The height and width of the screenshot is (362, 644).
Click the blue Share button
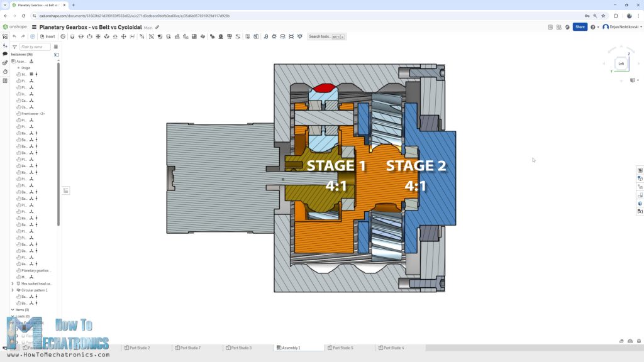[579, 27]
